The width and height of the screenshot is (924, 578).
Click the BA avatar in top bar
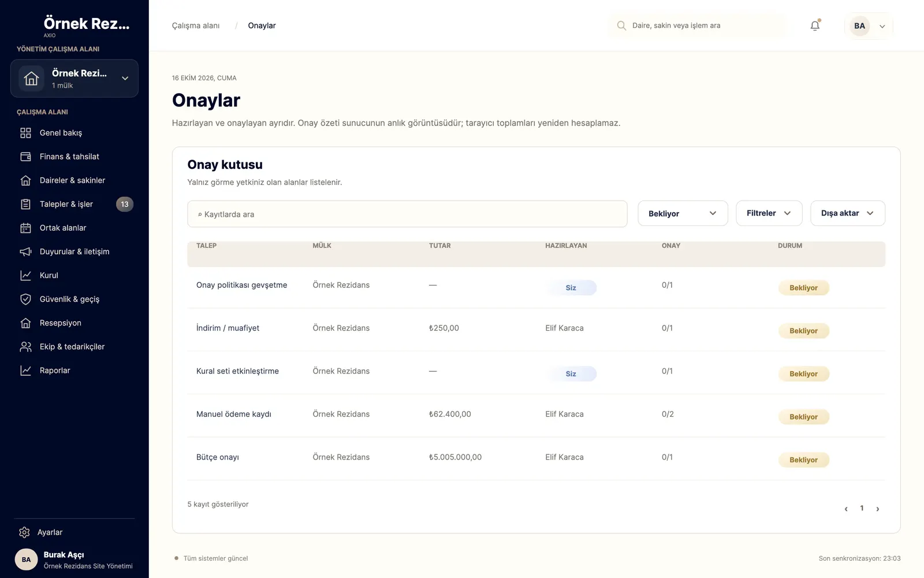tap(859, 25)
